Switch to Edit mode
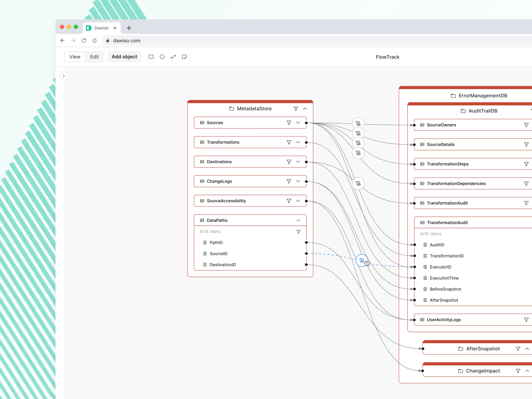532x399 pixels. (x=94, y=57)
